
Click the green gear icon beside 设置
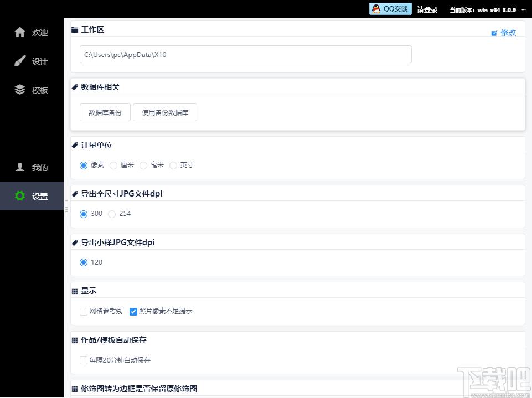point(20,196)
